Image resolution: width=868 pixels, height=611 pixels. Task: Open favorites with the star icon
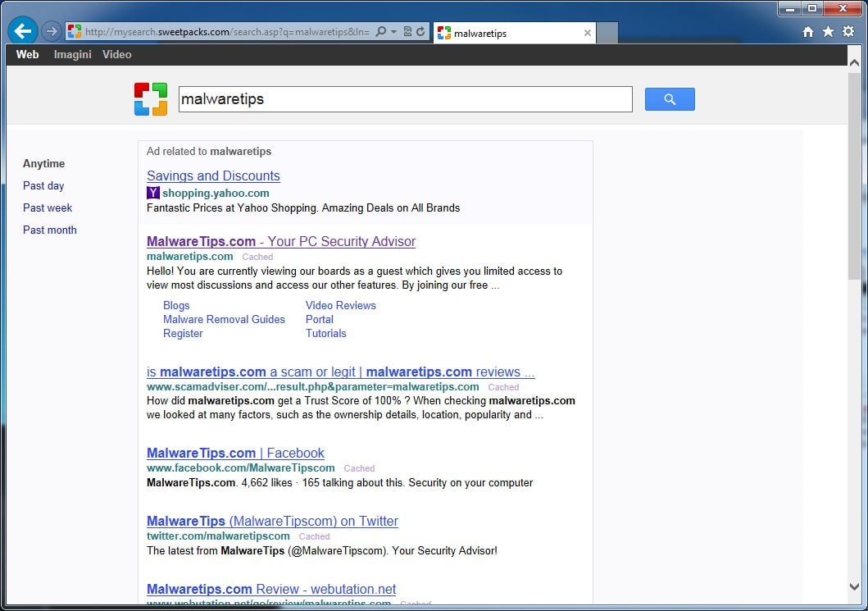(x=828, y=31)
